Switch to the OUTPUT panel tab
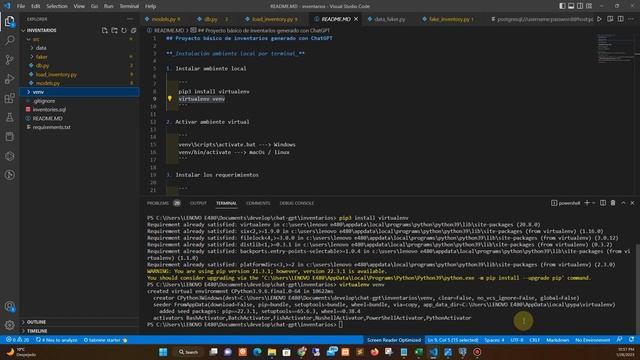The image size is (640, 360). point(198,203)
